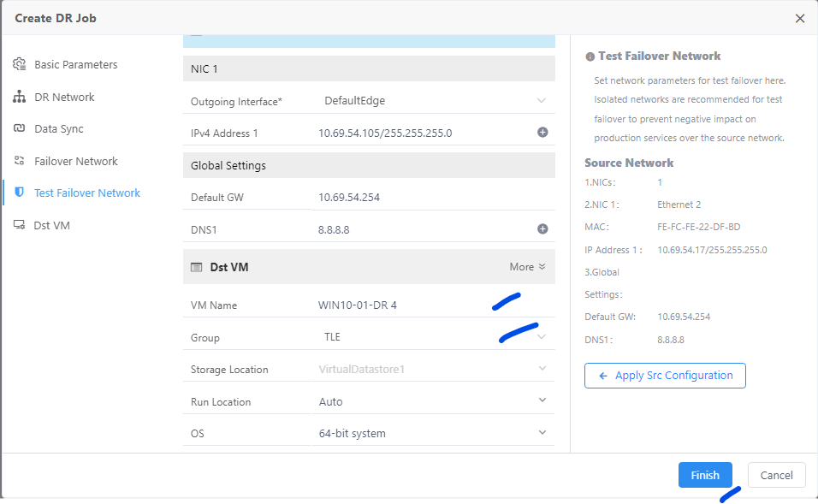Click the Dst VM section header icon

196,267
